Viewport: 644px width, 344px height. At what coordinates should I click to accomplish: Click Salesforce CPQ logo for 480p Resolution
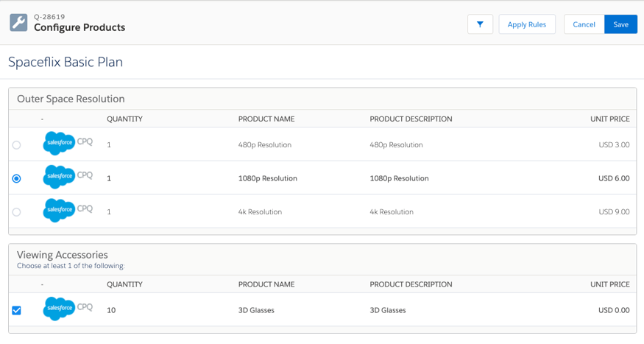coord(67,144)
